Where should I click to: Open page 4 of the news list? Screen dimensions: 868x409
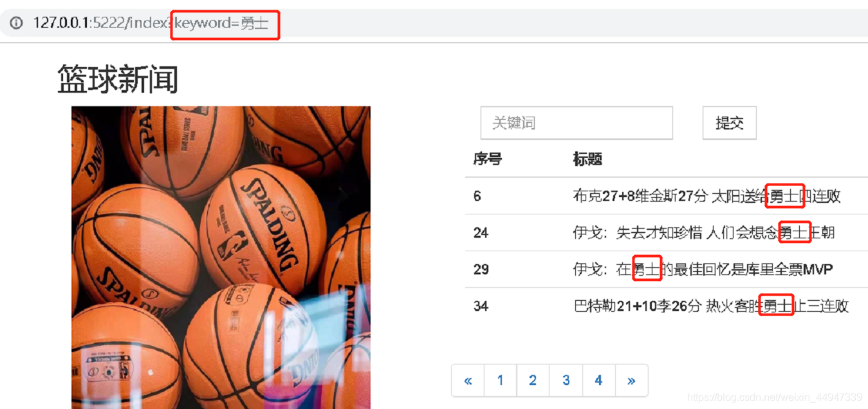click(x=598, y=380)
